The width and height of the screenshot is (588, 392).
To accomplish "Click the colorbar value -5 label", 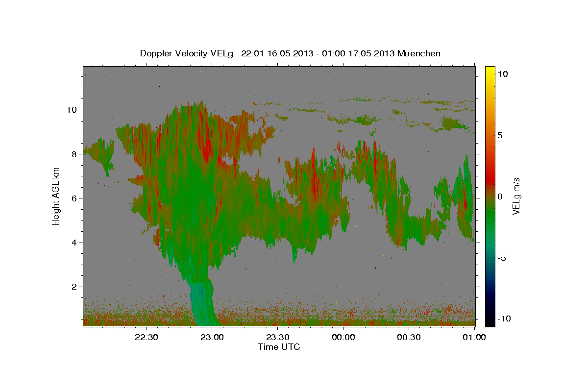I will (503, 258).
